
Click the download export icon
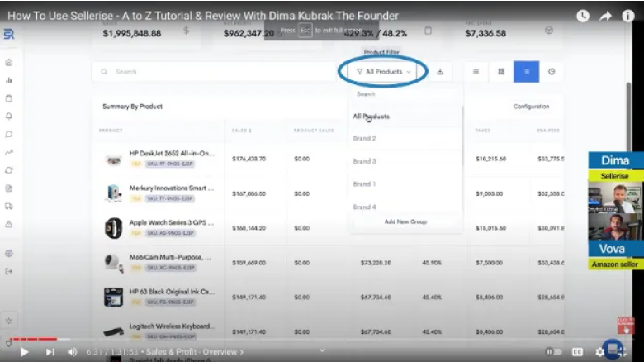[440, 72]
